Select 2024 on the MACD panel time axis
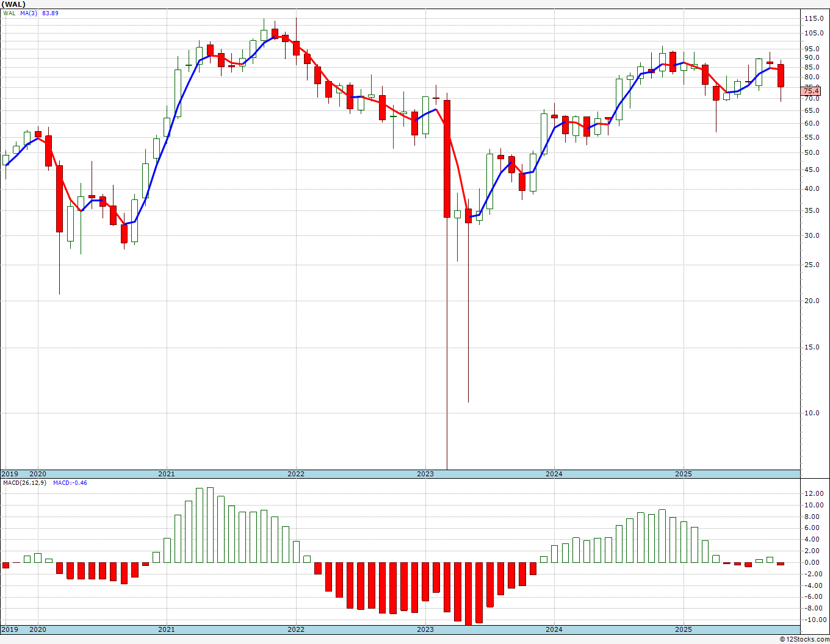 [554, 630]
